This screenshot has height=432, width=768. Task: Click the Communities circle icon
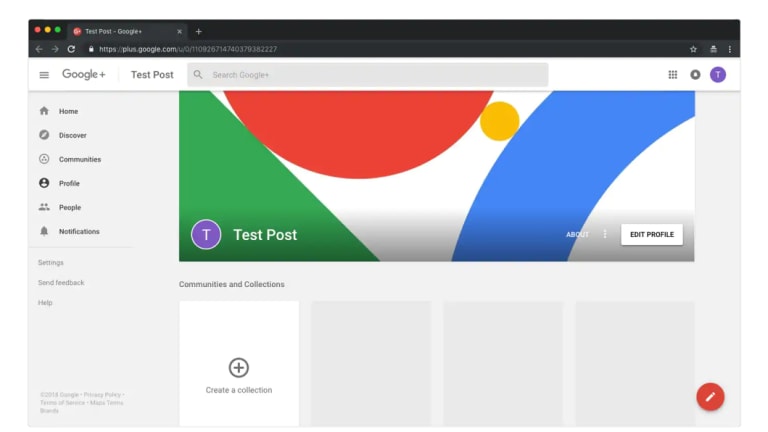pos(44,159)
